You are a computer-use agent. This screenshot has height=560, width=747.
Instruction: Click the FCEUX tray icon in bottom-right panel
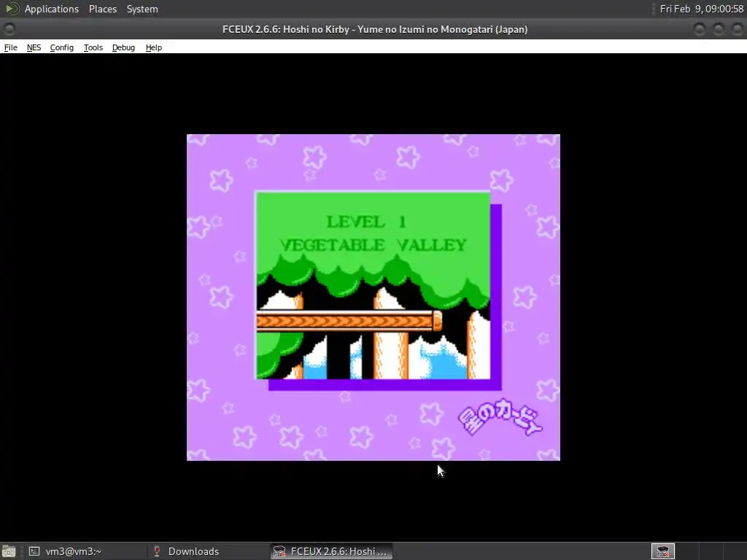663,551
